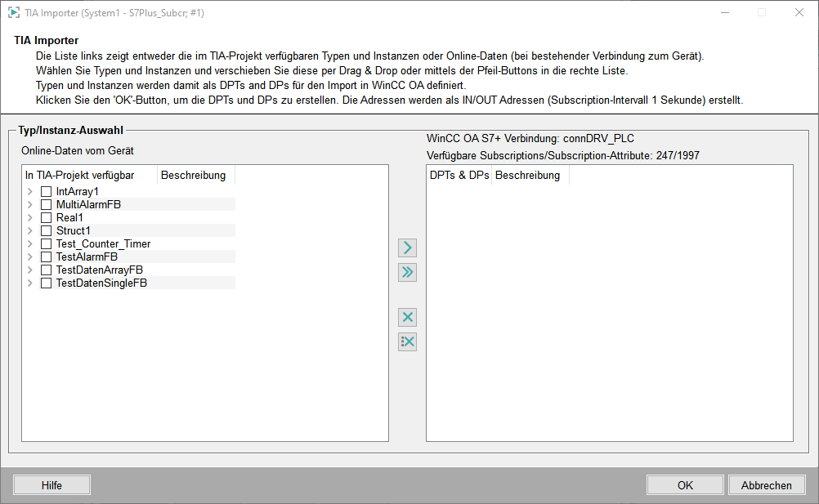The width and height of the screenshot is (819, 504).
Task: Minimize the TIA Importer window
Action: coord(724,12)
